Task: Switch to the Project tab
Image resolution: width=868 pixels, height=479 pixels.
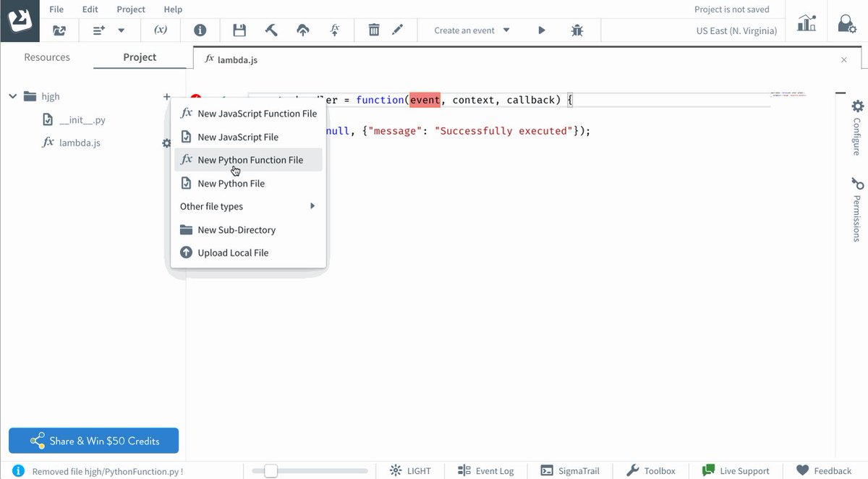Action: pyautogui.click(x=140, y=57)
